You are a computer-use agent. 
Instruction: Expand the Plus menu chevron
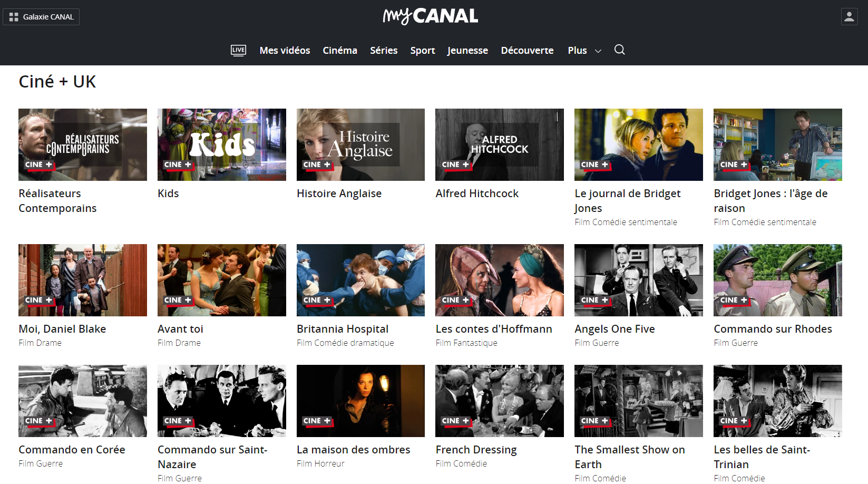(598, 51)
